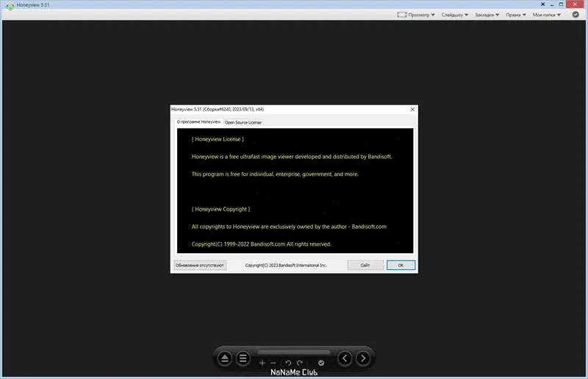Switch to the Open Source License tab
588x379 pixels.
coord(243,122)
